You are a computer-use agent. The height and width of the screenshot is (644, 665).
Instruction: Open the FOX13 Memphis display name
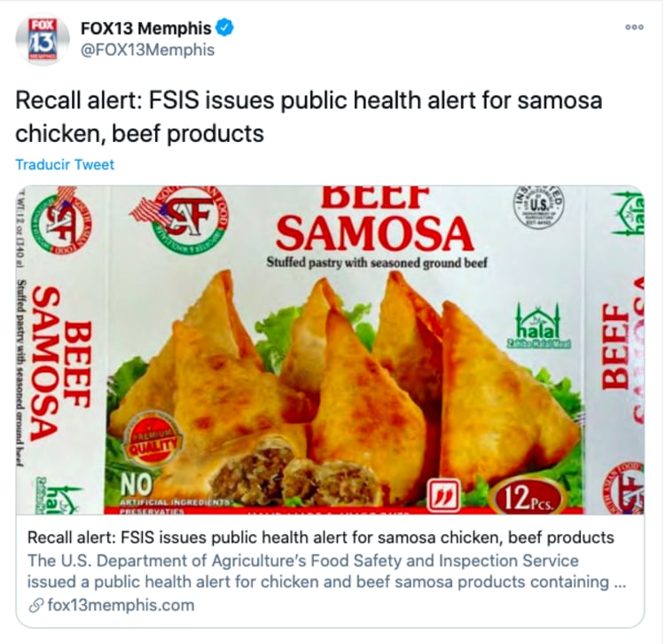tap(146, 28)
